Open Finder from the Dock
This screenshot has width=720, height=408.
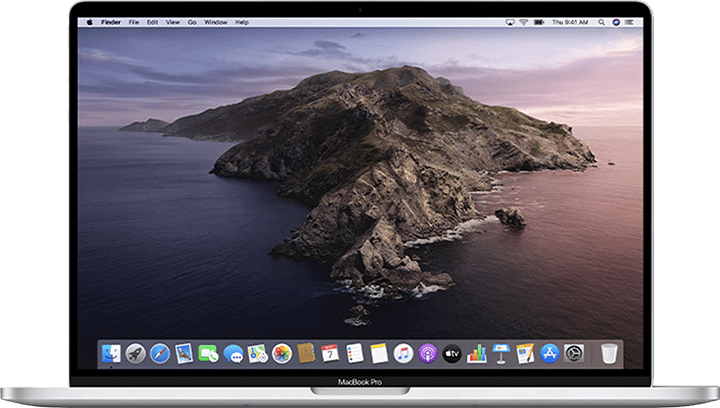(111, 354)
